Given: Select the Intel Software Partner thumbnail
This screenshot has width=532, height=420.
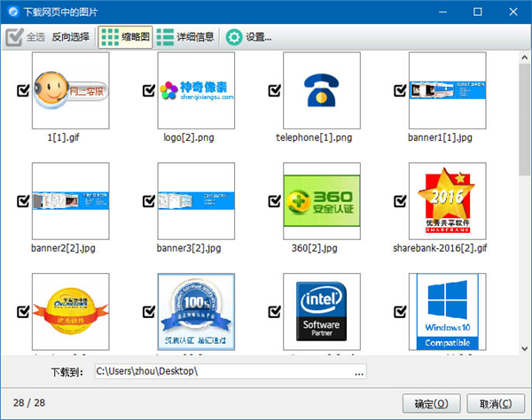Looking at the screenshot, I should [321, 312].
